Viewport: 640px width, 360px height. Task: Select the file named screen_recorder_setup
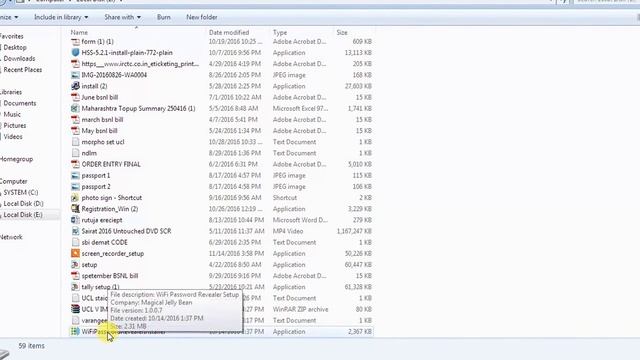(x=113, y=253)
